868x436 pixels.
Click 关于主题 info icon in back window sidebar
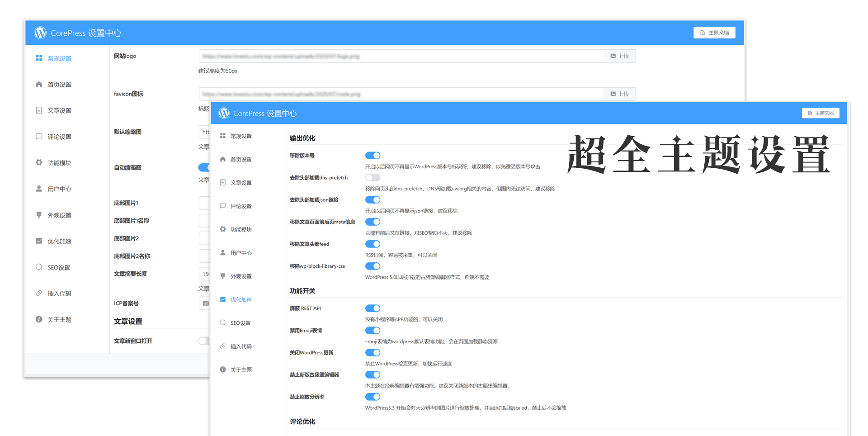[39, 319]
